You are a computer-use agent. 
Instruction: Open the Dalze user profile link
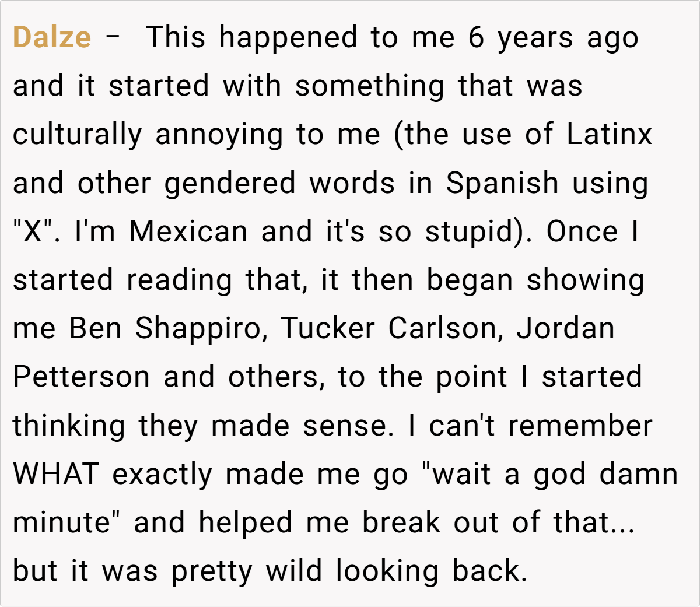[52, 37]
